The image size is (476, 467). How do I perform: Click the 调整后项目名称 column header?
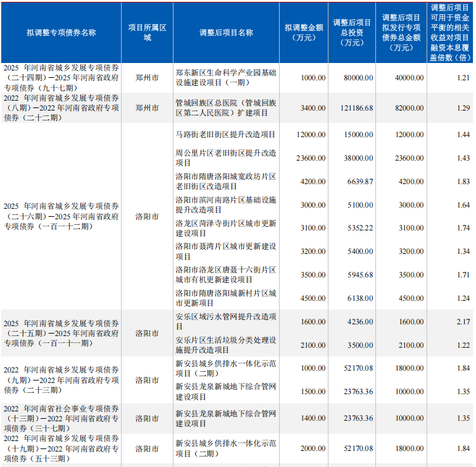point(226,33)
